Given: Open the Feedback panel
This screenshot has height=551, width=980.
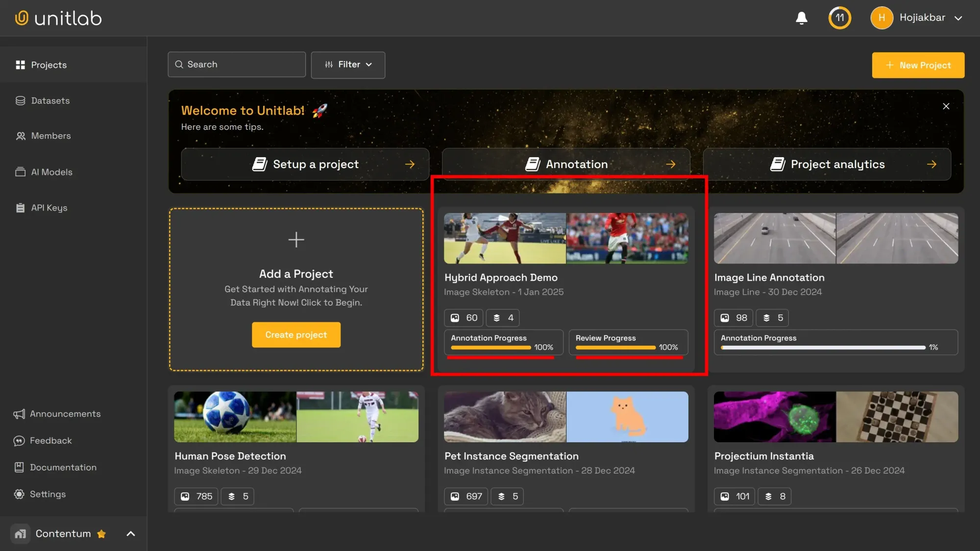Looking at the screenshot, I should (x=50, y=440).
